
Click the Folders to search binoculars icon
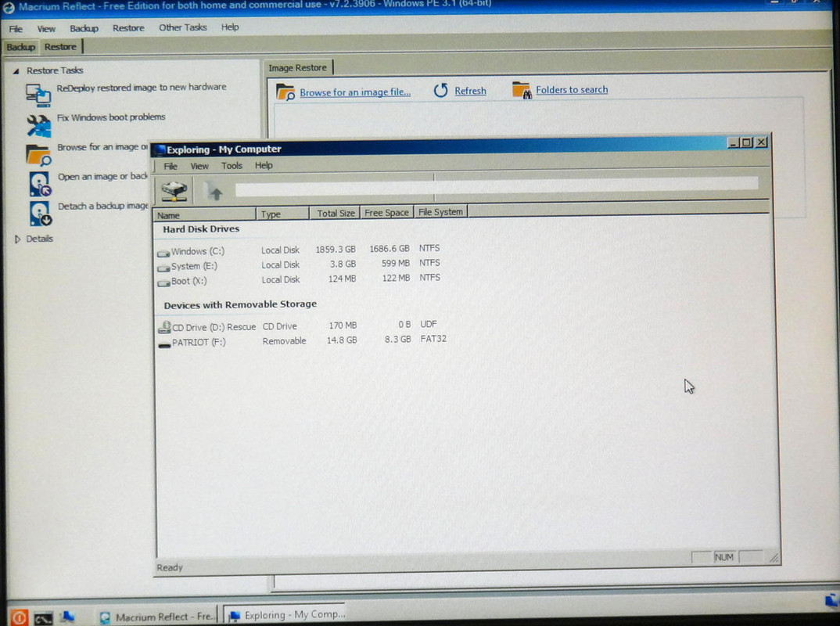coord(521,90)
